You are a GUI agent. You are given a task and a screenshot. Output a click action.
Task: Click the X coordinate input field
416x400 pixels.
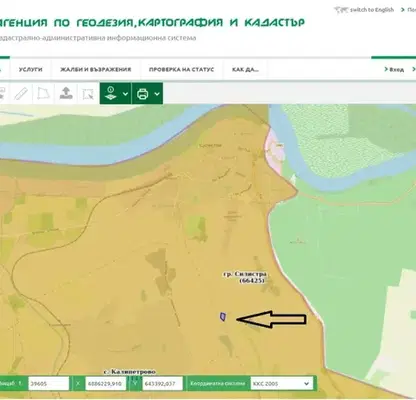click(x=106, y=383)
